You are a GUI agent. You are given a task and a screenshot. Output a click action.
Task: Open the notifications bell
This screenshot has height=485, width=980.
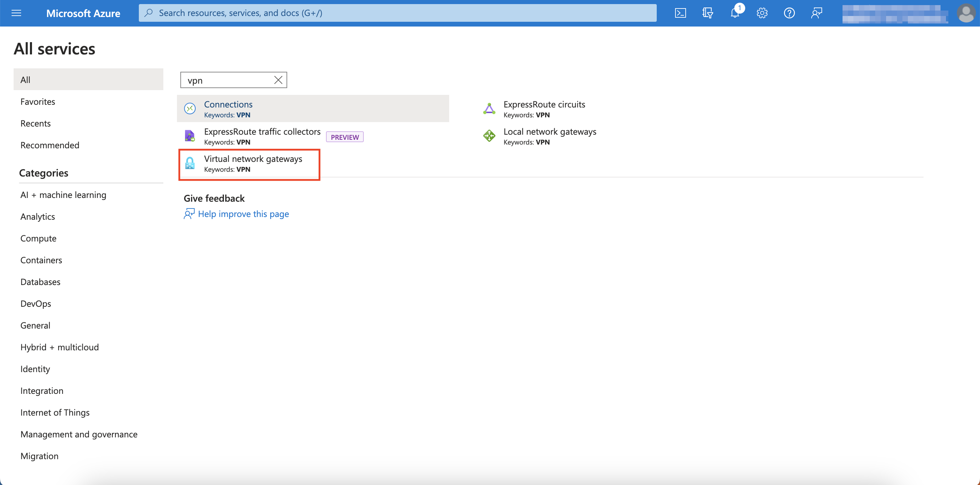[734, 13]
